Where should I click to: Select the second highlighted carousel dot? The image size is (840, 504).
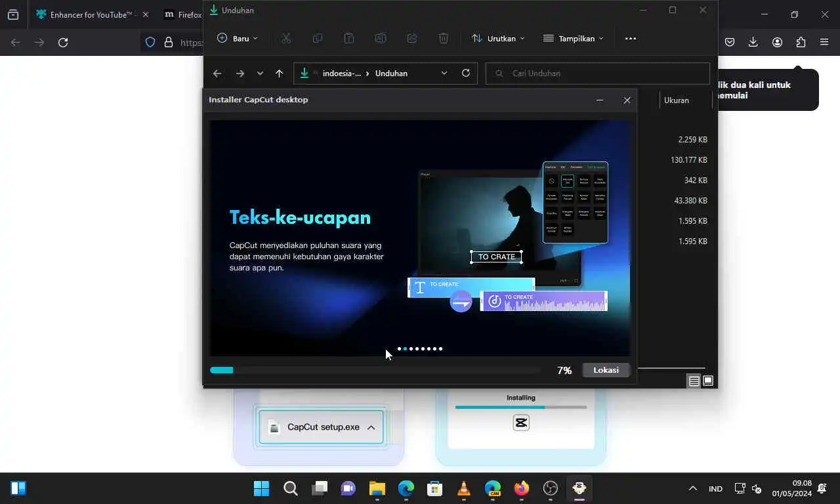[405, 349]
